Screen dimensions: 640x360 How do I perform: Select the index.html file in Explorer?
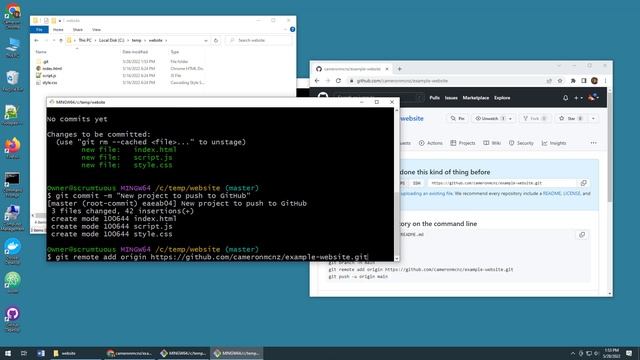52,69
